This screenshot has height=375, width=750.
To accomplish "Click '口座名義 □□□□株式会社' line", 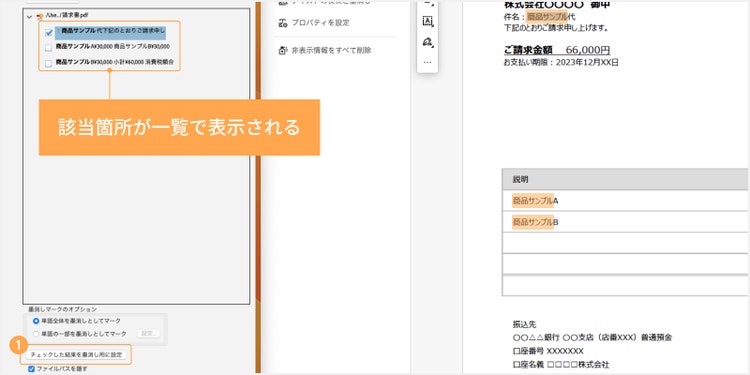I will [x=561, y=364].
